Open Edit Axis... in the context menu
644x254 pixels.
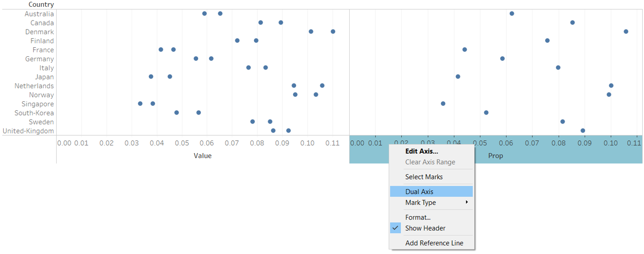click(x=422, y=151)
